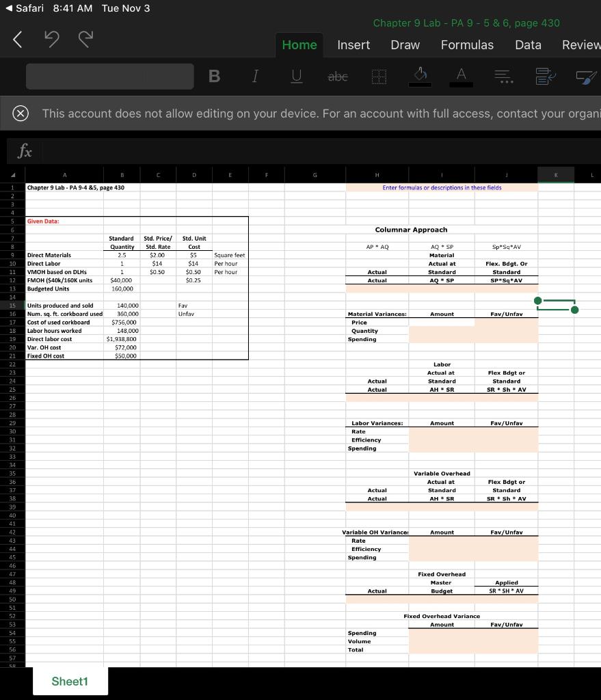Return to Safari from status bar
Screen dimensions: 601x700
(24, 8)
